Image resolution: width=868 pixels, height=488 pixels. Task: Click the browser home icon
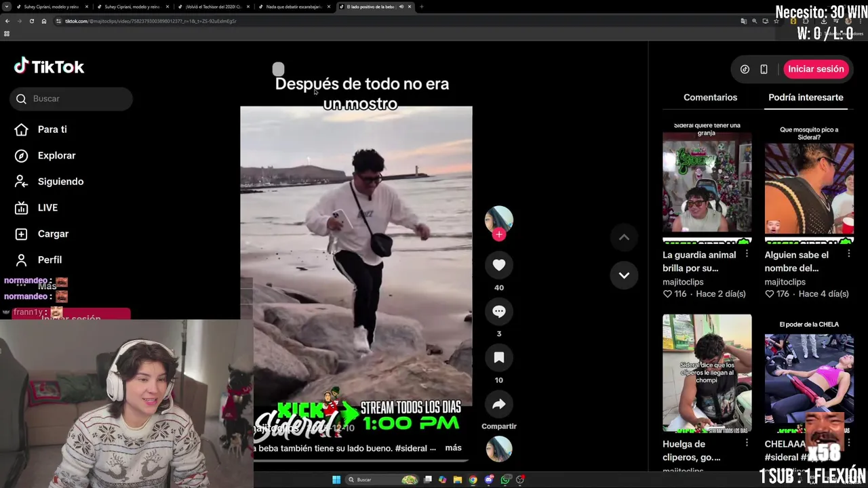[x=43, y=21]
